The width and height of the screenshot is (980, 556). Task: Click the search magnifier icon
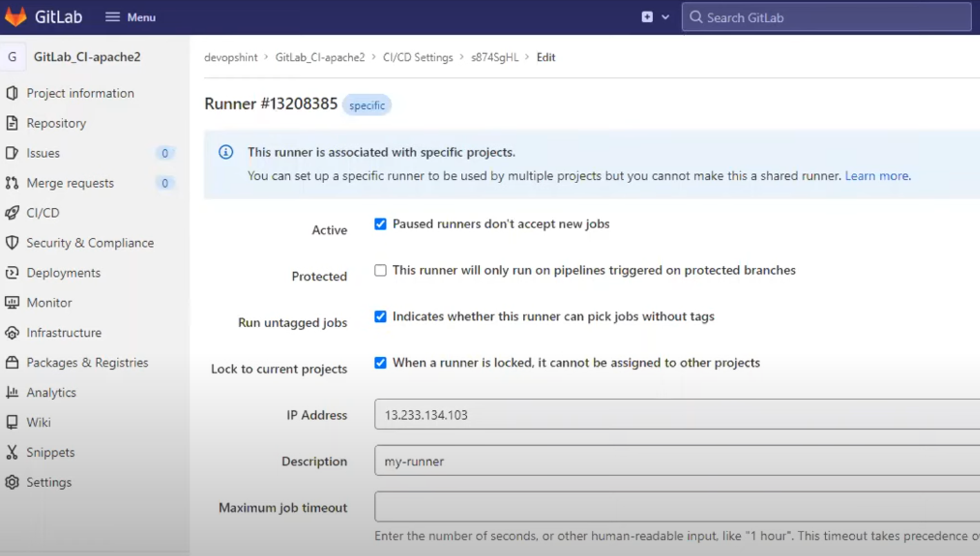(x=696, y=17)
